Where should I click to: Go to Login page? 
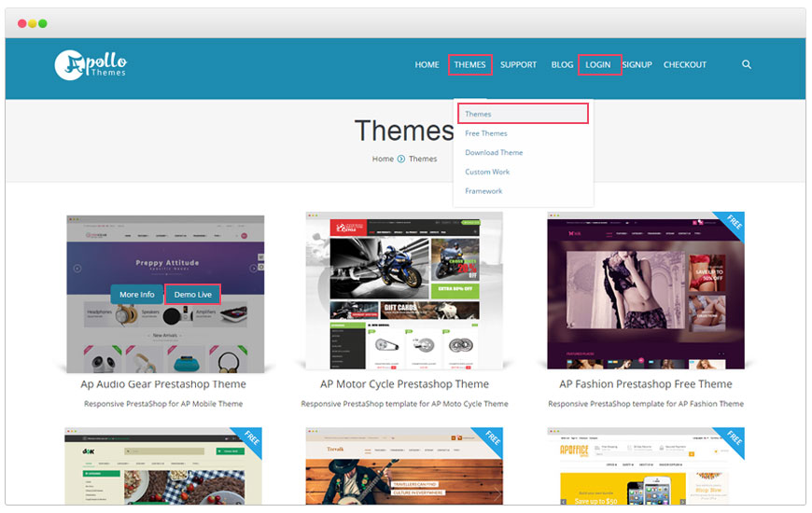point(598,64)
